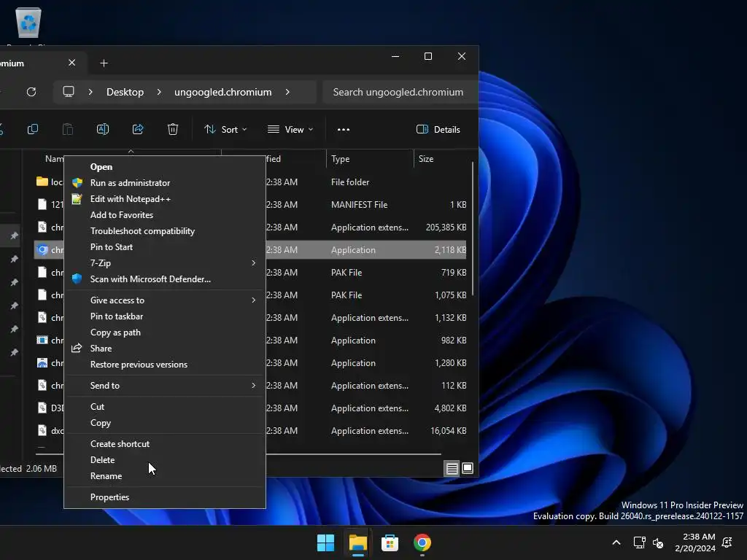Expand the chevron after Desktop breadcrumb
747x560 pixels.
coord(159,92)
